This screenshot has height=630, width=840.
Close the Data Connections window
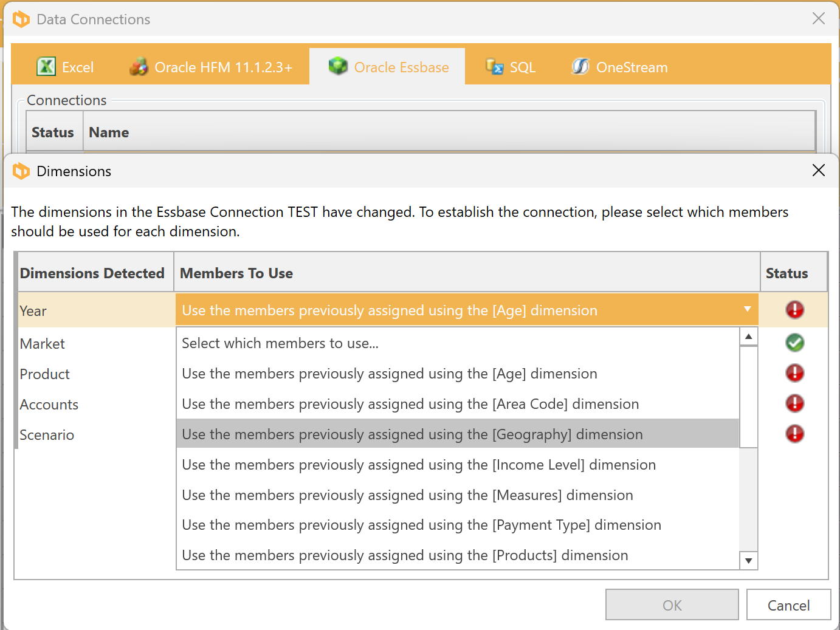[819, 18]
